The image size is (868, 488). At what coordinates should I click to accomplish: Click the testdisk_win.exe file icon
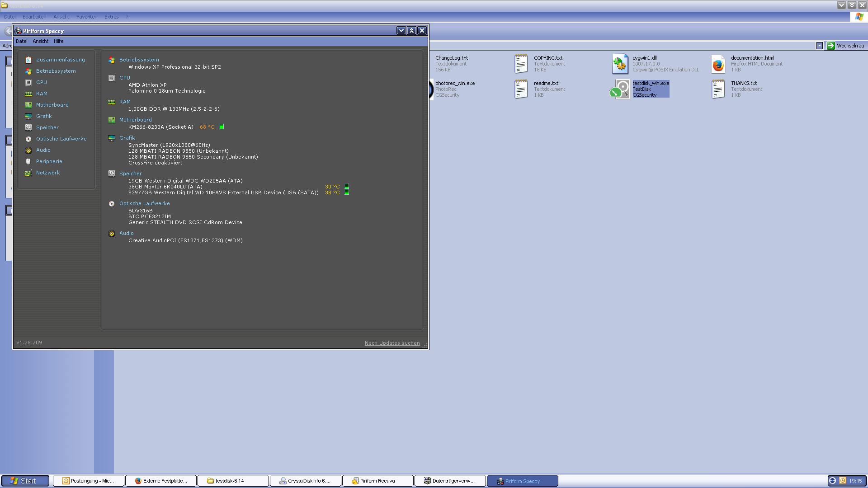pos(620,89)
